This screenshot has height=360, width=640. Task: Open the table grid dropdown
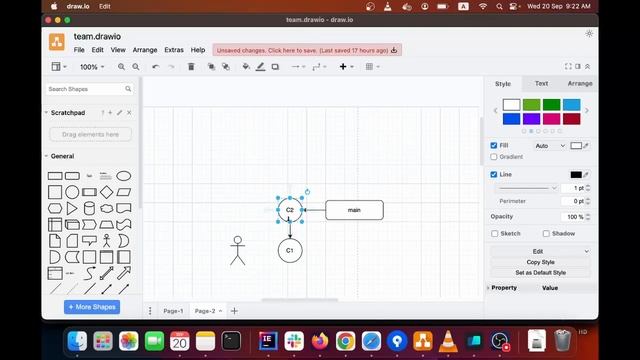click(373, 67)
